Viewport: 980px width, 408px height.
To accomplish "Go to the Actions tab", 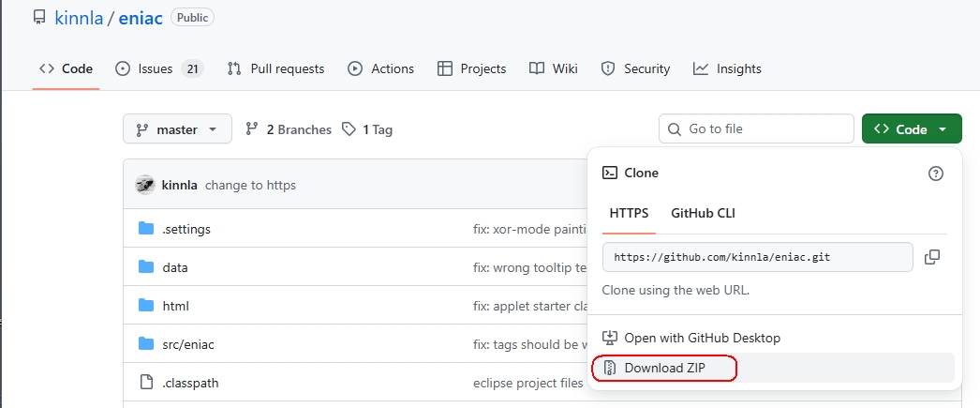I will pyautogui.click(x=381, y=68).
